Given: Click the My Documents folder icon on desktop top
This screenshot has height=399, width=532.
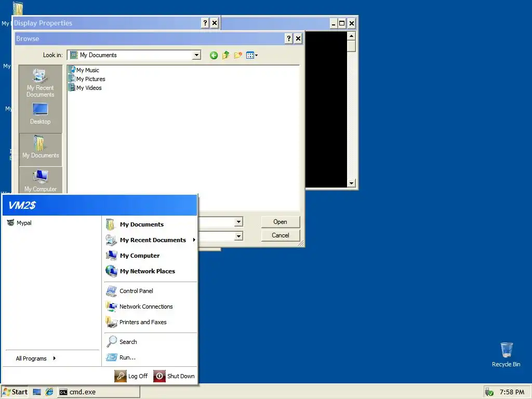Looking at the screenshot, I should (x=18, y=8).
